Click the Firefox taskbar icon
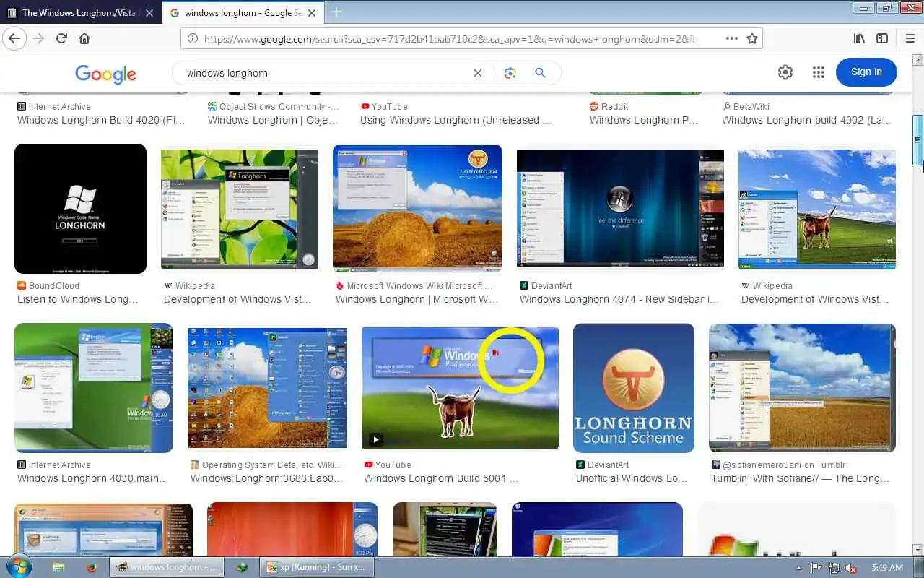This screenshot has height=578, width=924. point(92,567)
